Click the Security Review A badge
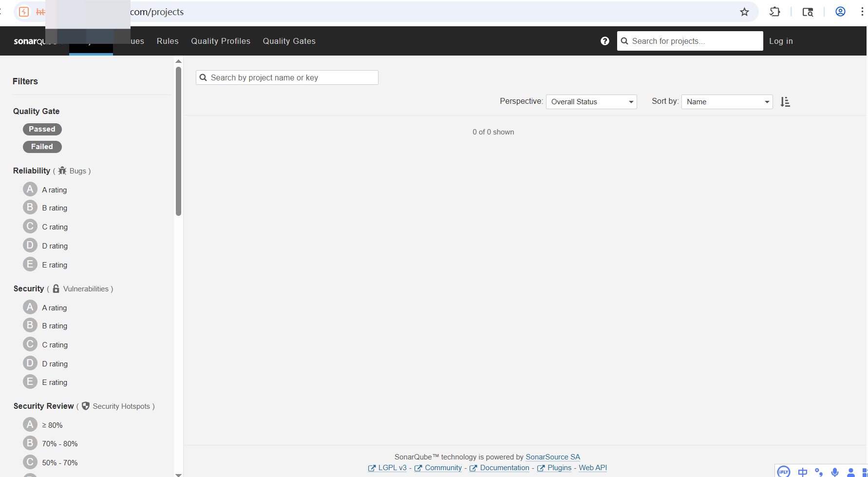Image resolution: width=868 pixels, height=477 pixels. [30, 424]
